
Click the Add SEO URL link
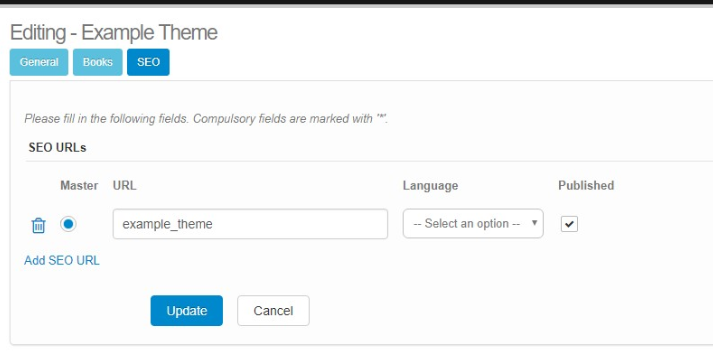62,261
